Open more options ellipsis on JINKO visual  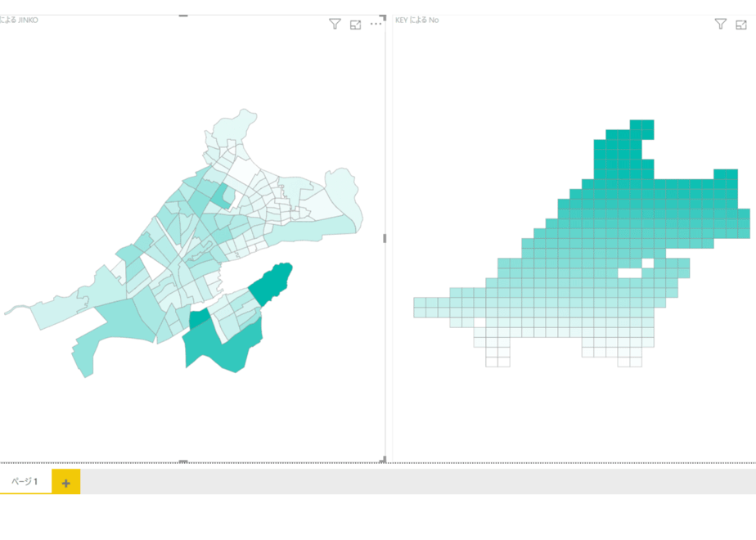point(376,24)
